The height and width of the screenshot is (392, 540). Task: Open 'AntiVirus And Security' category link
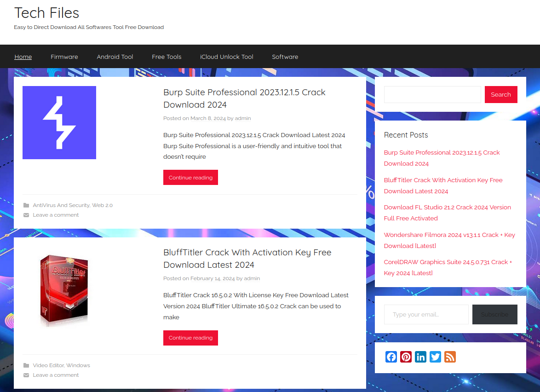(x=61, y=205)
